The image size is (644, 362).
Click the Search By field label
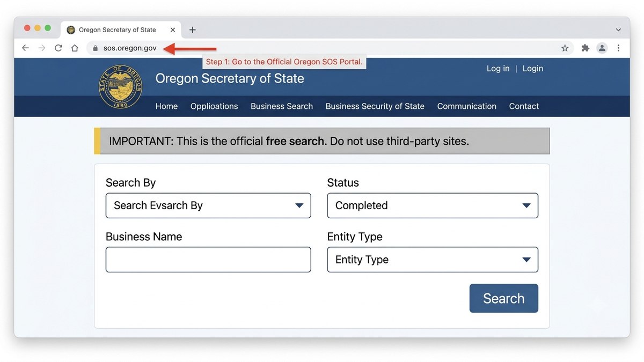click(x=130, y=183)
